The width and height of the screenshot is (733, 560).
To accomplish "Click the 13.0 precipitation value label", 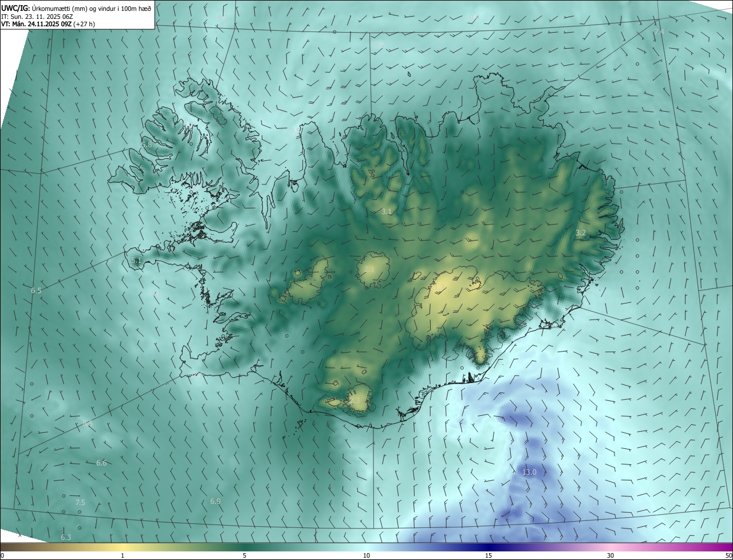I will pos(530,472).
